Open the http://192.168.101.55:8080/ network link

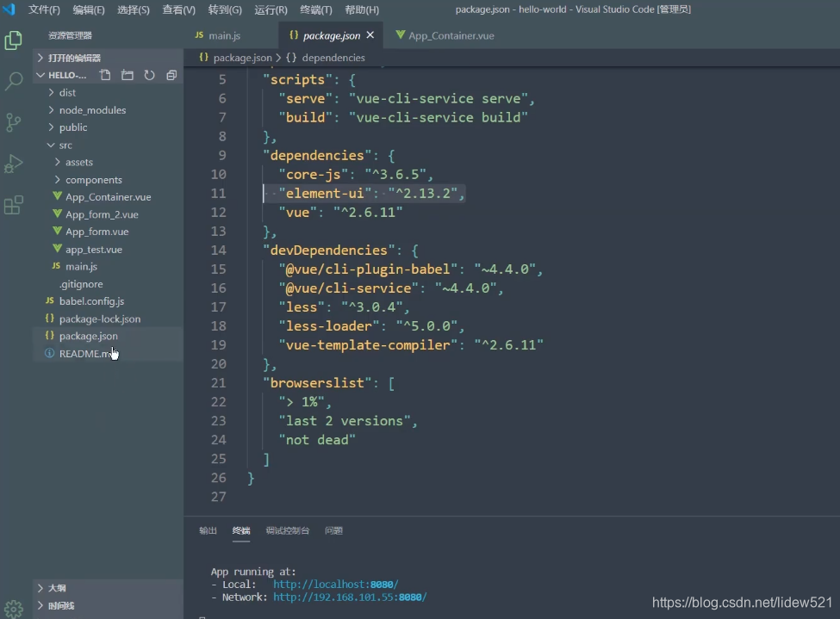350,597
